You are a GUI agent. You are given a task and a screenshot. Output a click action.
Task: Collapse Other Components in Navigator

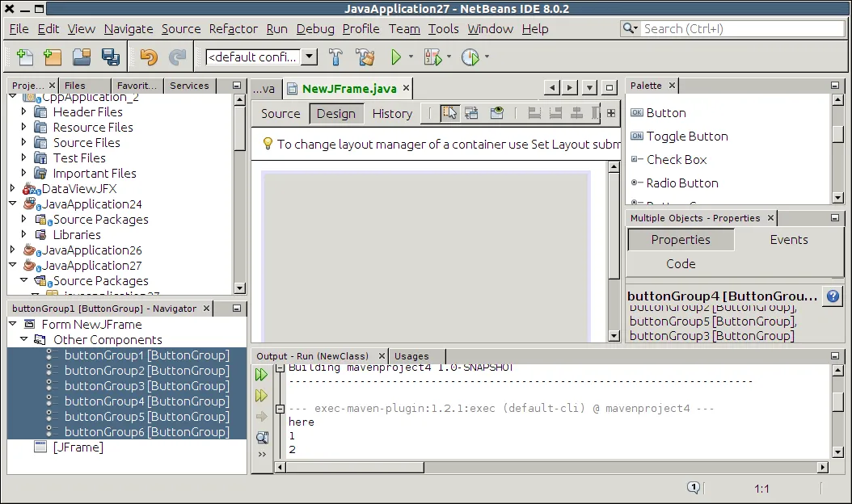point(24,339)
